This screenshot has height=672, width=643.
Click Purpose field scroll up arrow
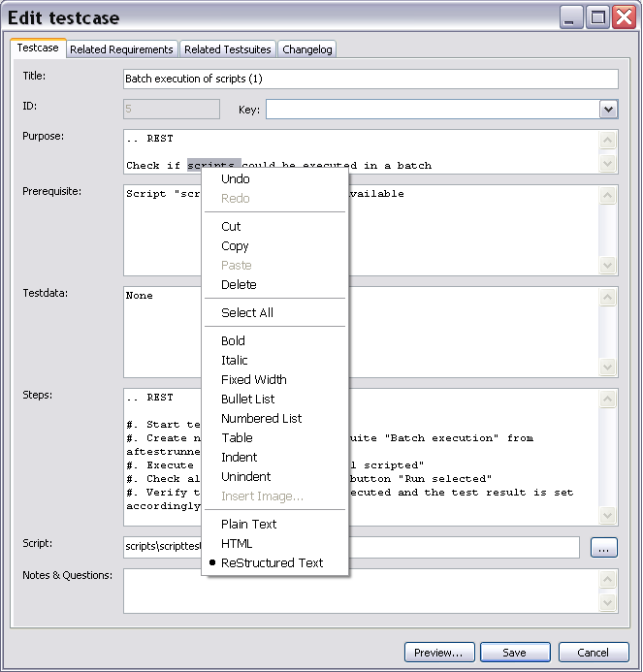tap(608, 141)
